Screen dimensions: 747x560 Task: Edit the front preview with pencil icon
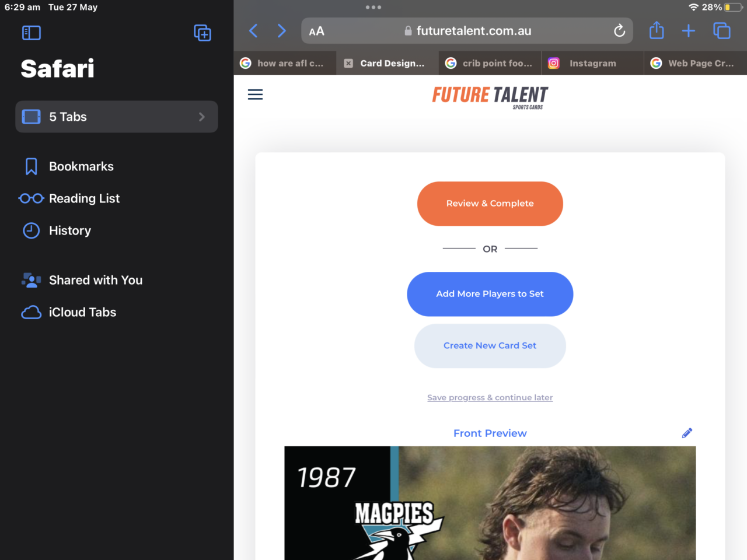click(x=687, y=433)
